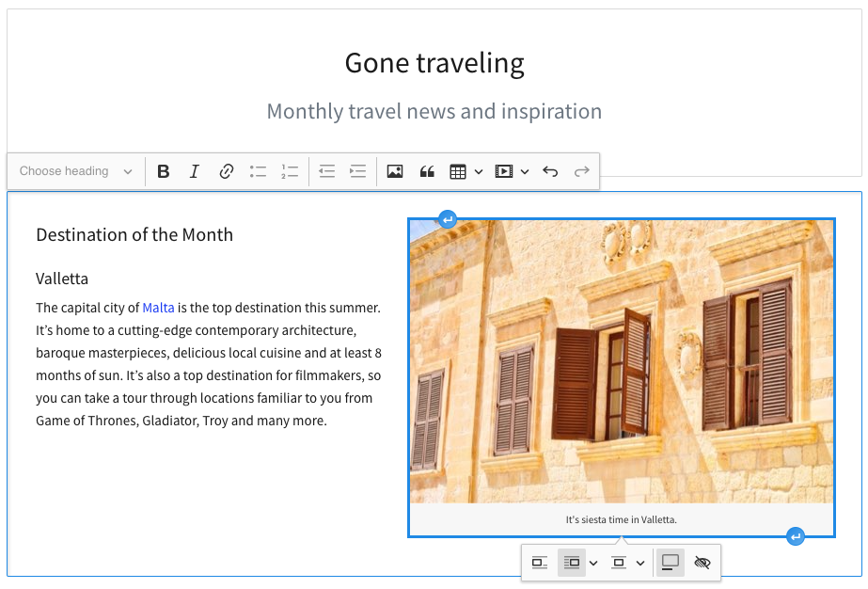868x589 pixels.
Task: Click the image caption text field
Action: (x=621, y=519)
